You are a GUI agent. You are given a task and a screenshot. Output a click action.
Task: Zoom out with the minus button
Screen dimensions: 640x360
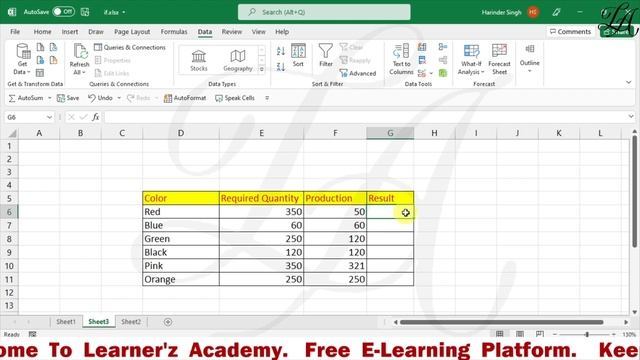[x=555, y=334]
